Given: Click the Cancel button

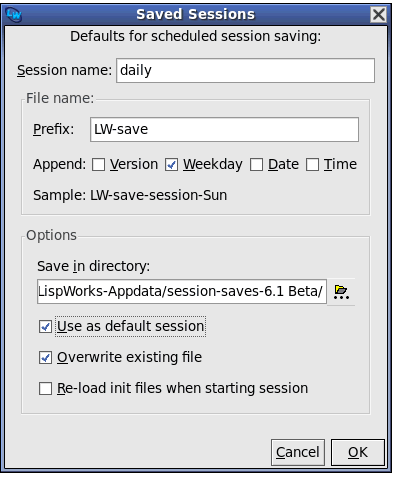Looking at the screenshot, I should point(298,452).
